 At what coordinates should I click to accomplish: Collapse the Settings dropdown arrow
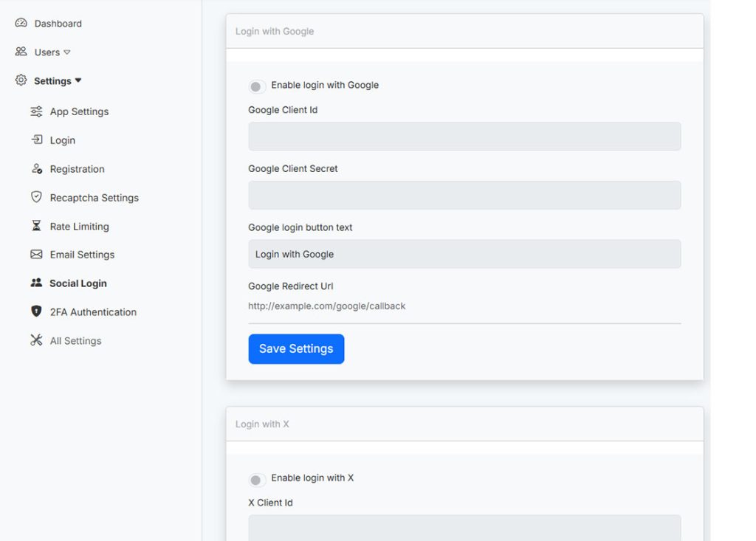[x=78, y=80]
